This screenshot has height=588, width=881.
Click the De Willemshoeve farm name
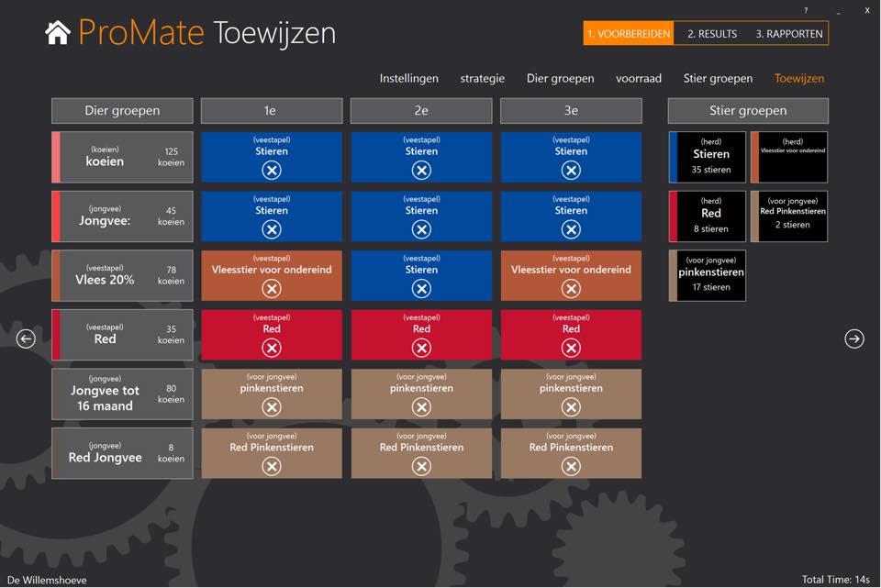pyautogui.click(x=47, y=580)
